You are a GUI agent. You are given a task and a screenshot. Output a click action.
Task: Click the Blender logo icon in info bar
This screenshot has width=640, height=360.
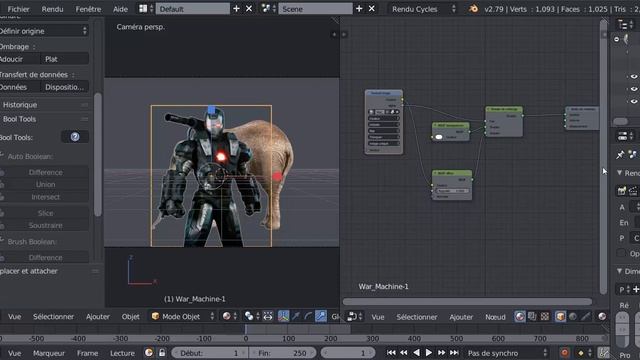[473, 9]
